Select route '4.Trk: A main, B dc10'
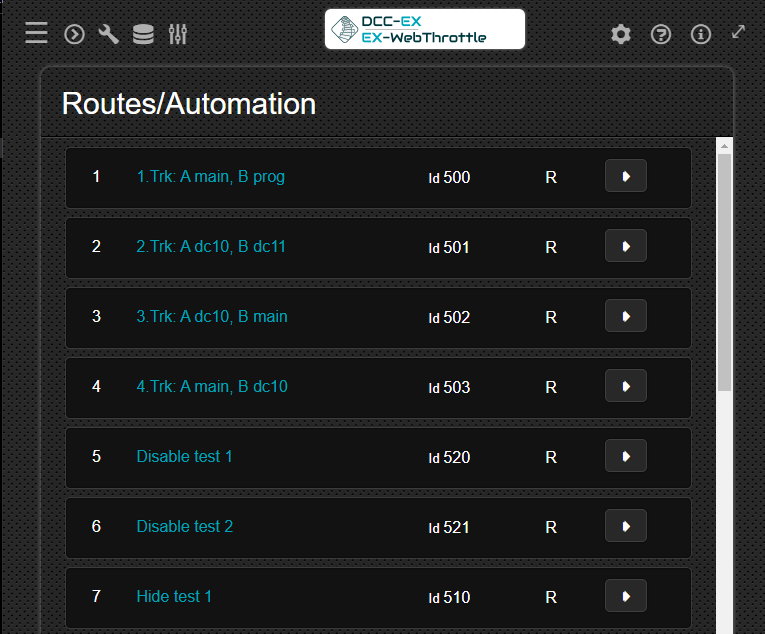Viewport: 765px width, 634px height. [x=212, y=387]
